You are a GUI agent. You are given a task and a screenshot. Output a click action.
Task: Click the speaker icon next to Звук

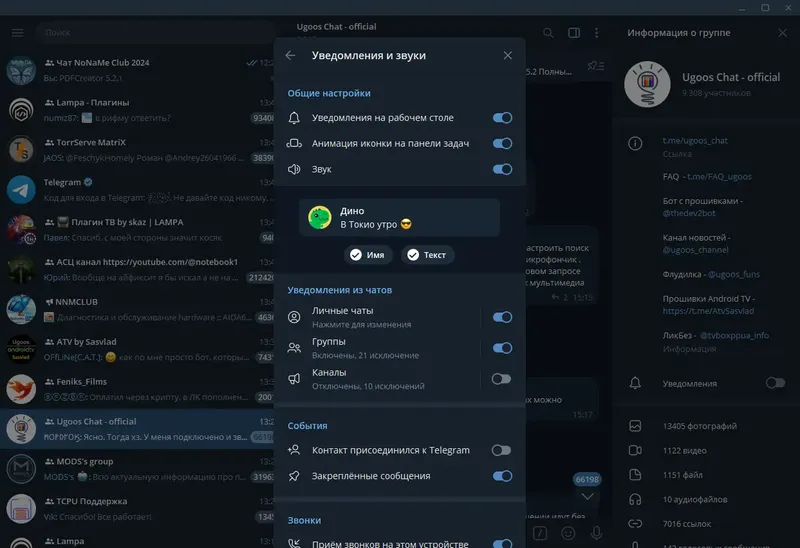click(x=294, y=169)
